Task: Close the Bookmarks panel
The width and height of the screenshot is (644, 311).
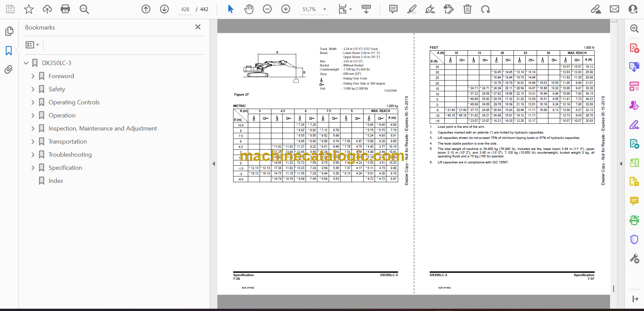Action: pos(198,27)
